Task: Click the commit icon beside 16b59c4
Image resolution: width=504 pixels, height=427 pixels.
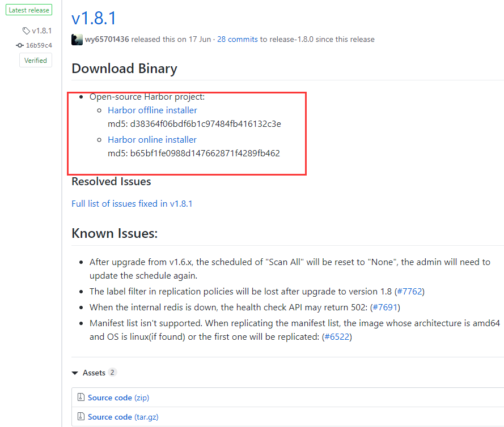Action: tap(20, 45)
